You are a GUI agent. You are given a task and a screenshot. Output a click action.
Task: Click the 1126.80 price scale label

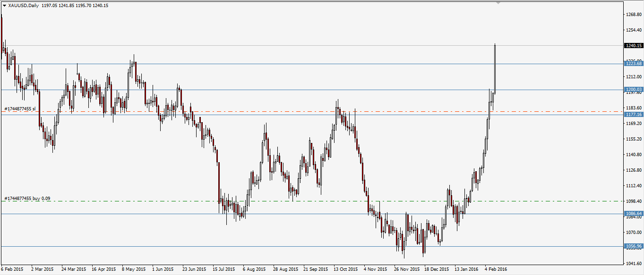[634, 170]
